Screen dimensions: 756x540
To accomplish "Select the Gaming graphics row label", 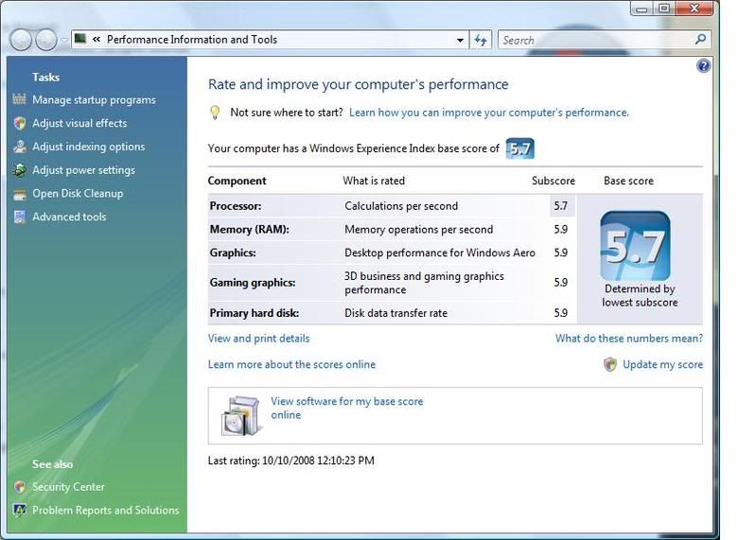I will point(253,283).
